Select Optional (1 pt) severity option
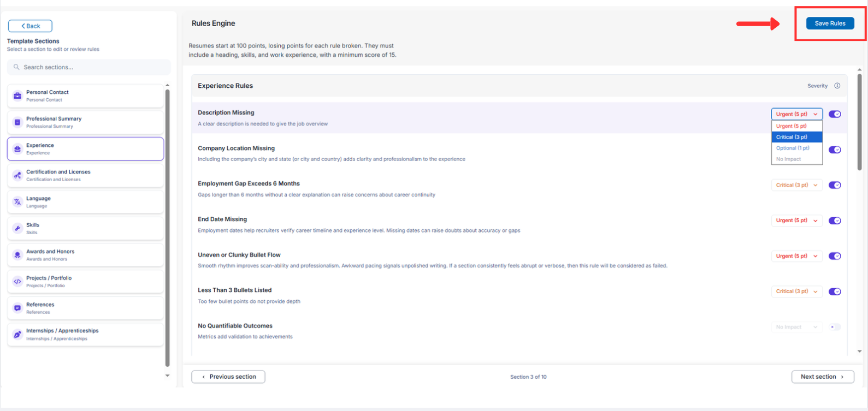Screen dimensions: 868x411 (796, 148)
